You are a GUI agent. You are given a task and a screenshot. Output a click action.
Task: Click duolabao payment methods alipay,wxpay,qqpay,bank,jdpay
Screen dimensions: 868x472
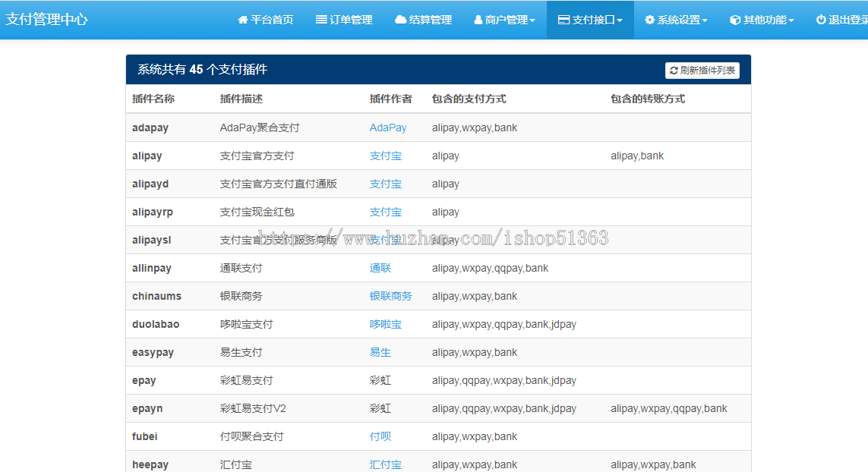pyautogui.click(x=503, y=324)
